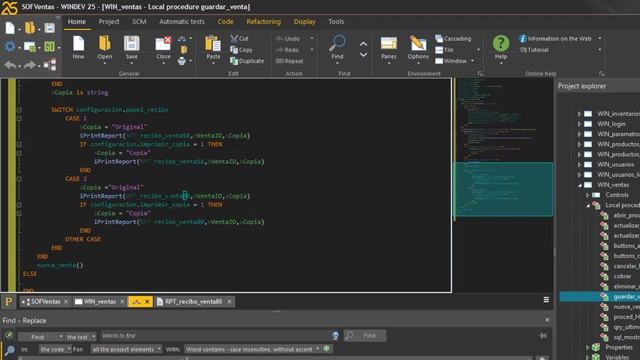Click the Tile windows button
640x360 pixels.
coord(444,50)
